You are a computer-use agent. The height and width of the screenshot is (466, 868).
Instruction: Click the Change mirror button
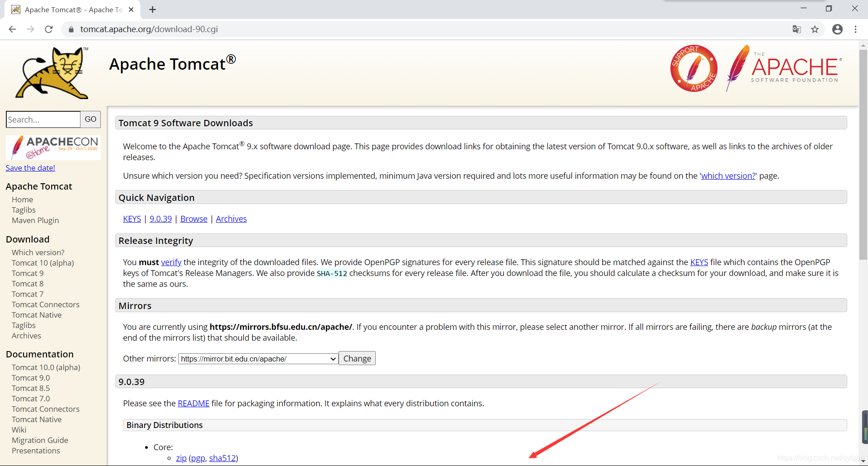[357, 359]
